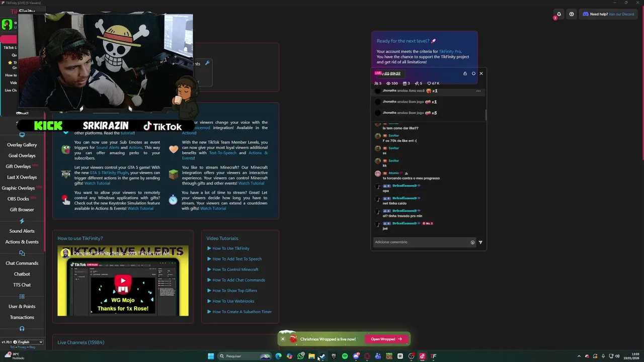Watch Tutorial link in countdown timer paragraph
Image resolution: width=644 pixels, height=362 pixels.
point(213,208)
